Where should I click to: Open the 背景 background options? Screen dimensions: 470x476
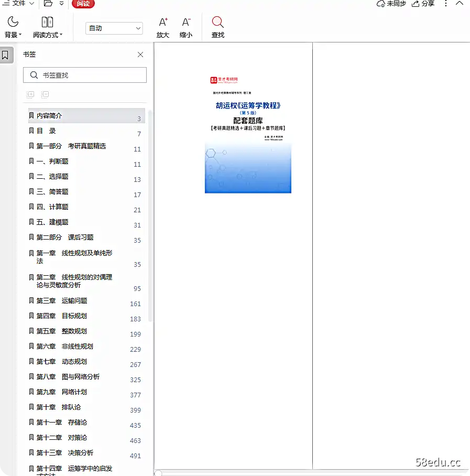coord(13,27)
